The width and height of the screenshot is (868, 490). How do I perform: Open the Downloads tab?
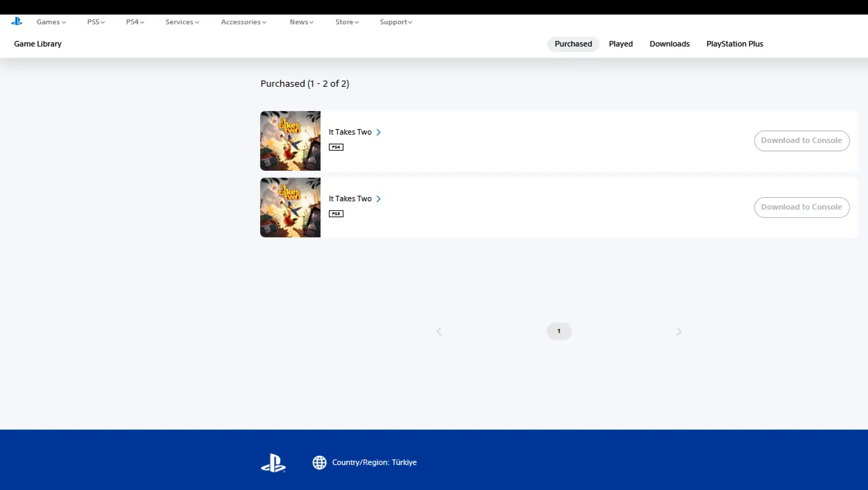669,44
